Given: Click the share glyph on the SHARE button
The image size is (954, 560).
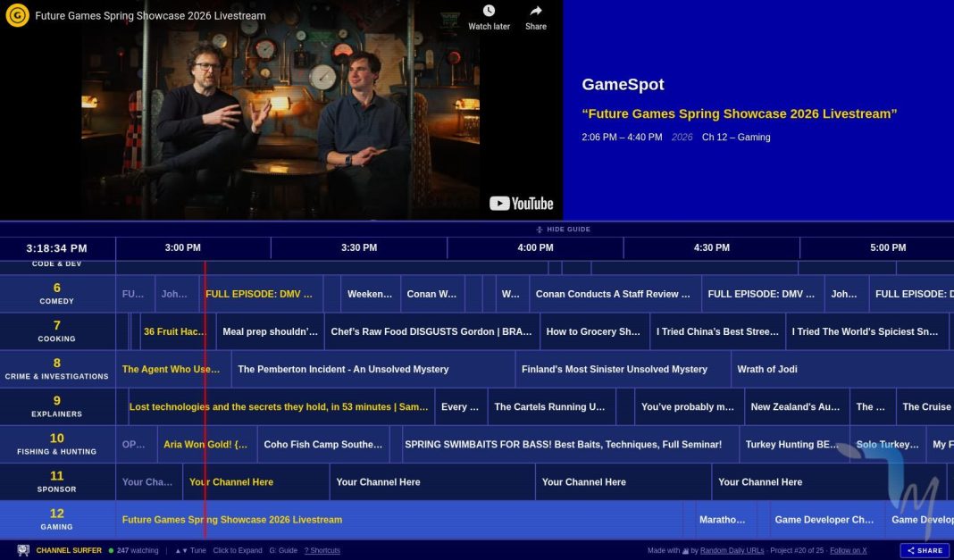Looking at the screenshot, I should [x=911, y=550].
